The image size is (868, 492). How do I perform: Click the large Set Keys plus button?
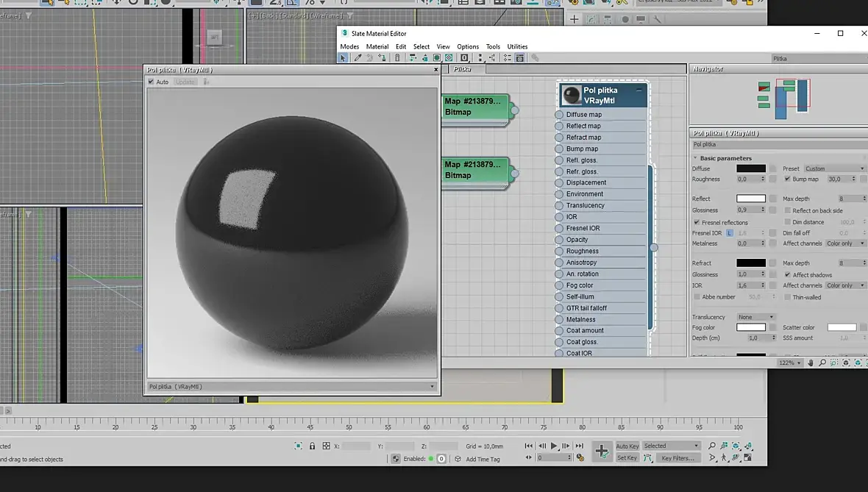click(x=602, y=451)
